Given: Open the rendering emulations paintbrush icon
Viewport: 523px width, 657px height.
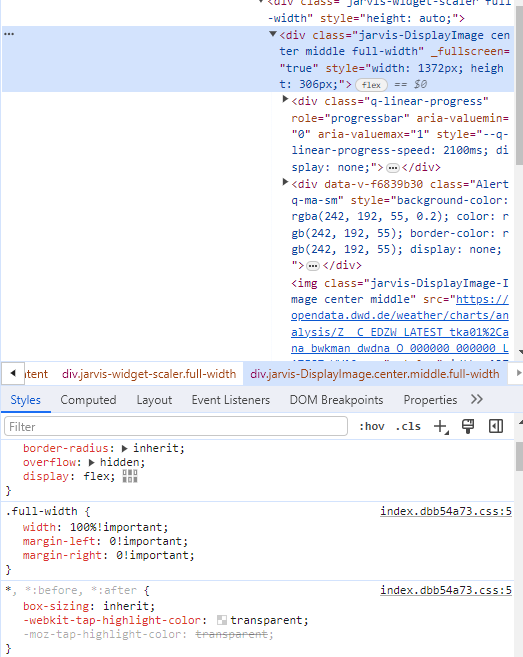Looking at the screenshot, I should [x=468, y=427].
